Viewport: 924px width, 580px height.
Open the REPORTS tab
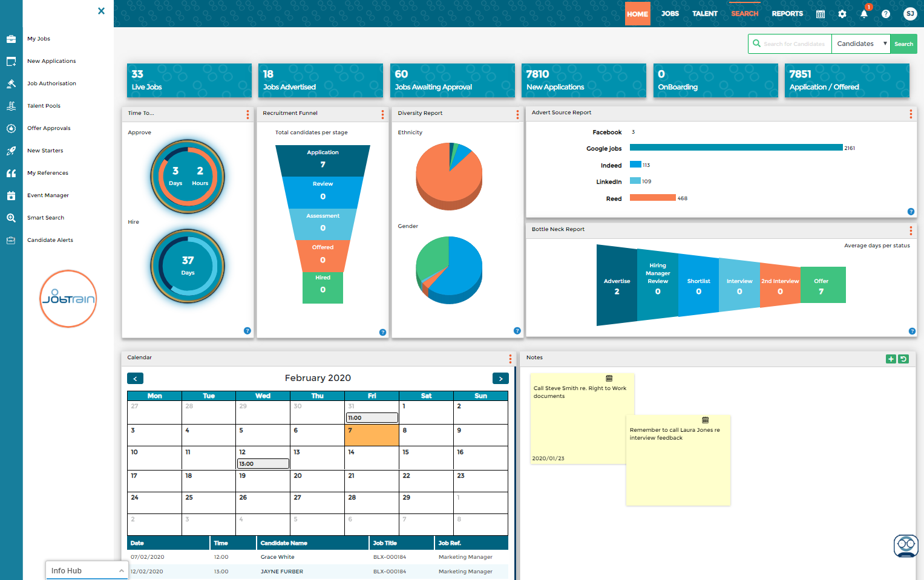(x=787, y=13)
